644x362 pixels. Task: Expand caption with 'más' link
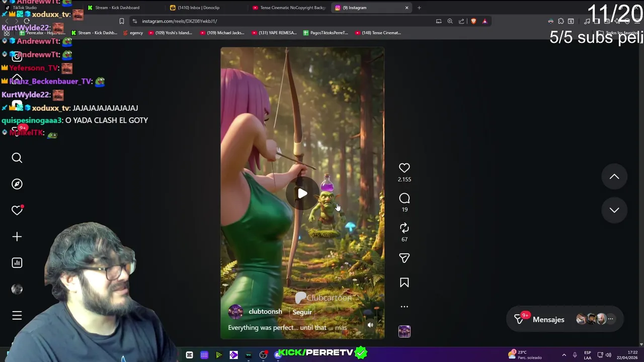(341, 328)
